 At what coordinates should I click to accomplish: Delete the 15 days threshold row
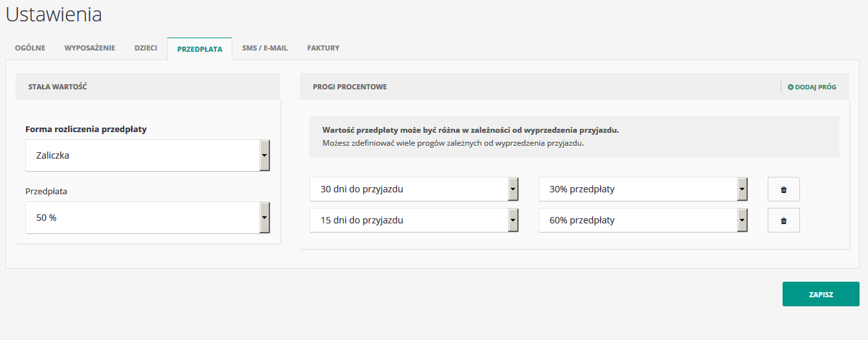[x=783, y=220]
